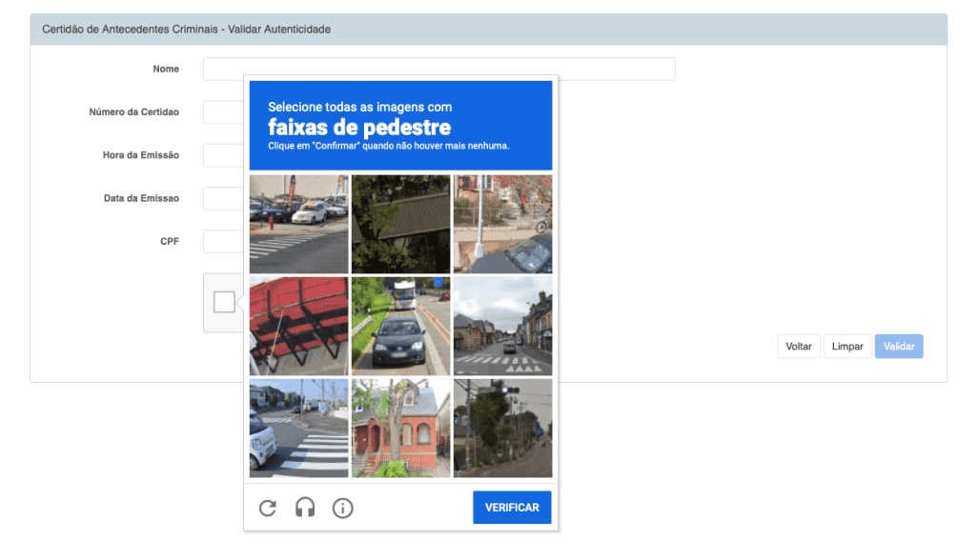Open the captcha help info icon

point(343,508)
